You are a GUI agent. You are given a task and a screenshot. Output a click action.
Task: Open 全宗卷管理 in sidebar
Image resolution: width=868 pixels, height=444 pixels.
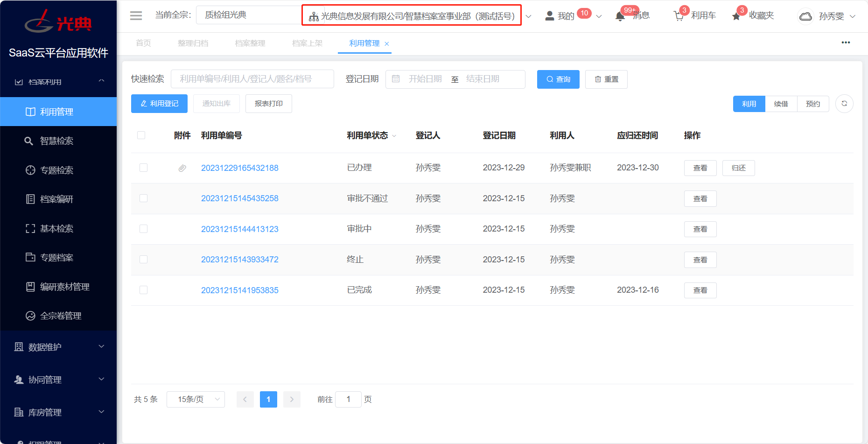(58, 316)
